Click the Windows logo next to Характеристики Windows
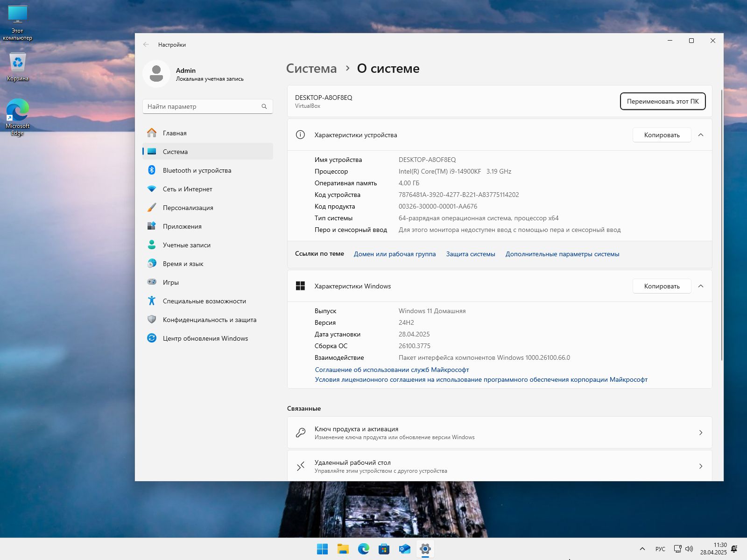Viewport: 747px width, 560px height. [x=300, y=286]
